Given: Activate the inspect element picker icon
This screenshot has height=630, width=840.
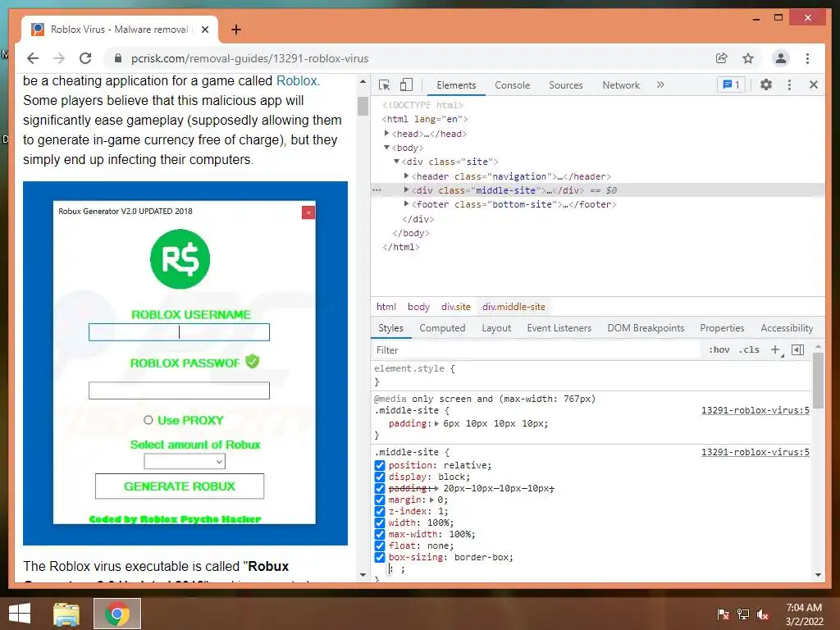Looking at the screenshot, I should 384,85.
